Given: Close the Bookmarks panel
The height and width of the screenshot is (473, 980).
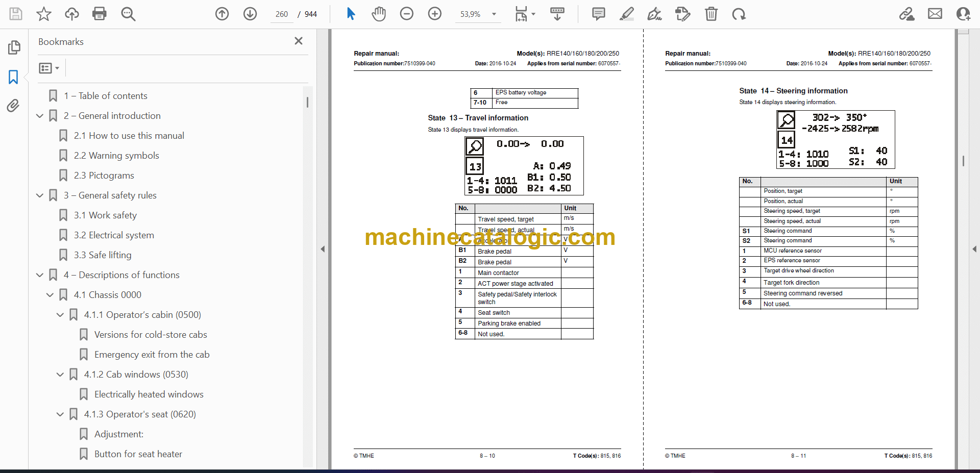Looking at the screenshot, I should tap(299, 41).
